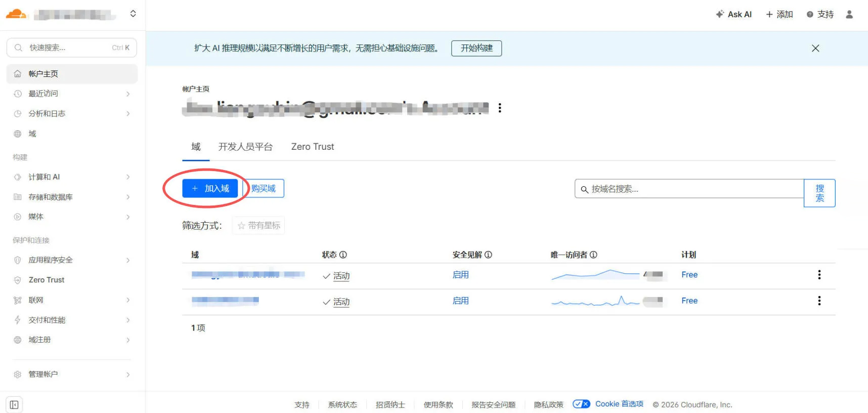Open the user profile icon menu

coord(849,15)
